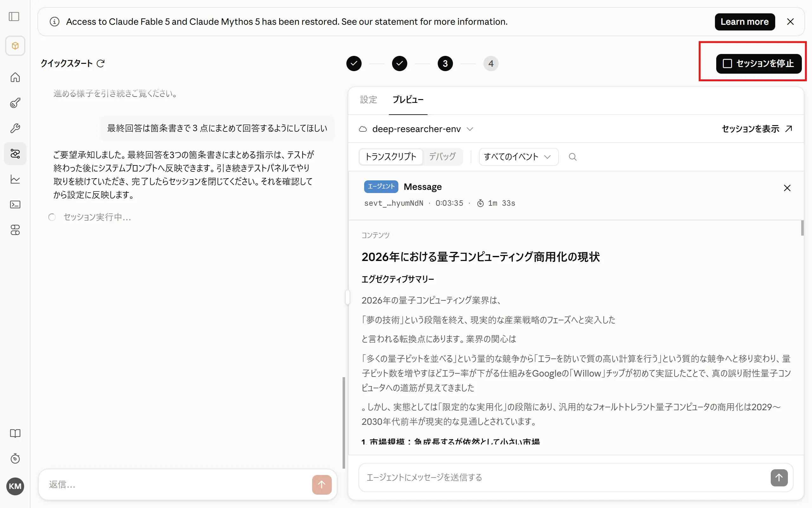Select step 3 in the progress indicator
Viewport: 812px width, 508px height.
(x=445, y=63)
